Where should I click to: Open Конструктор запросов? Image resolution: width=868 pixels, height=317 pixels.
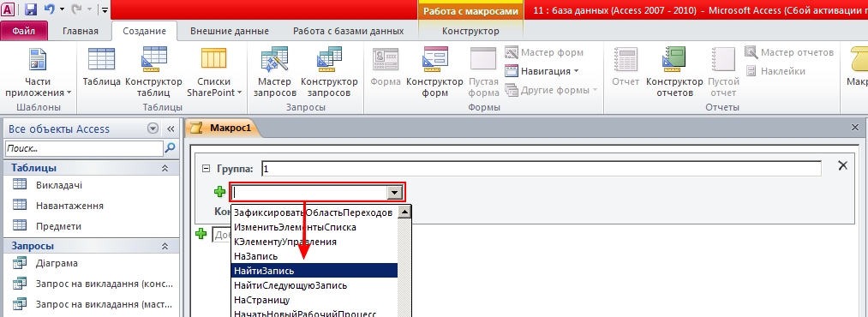tap(329, 73)
